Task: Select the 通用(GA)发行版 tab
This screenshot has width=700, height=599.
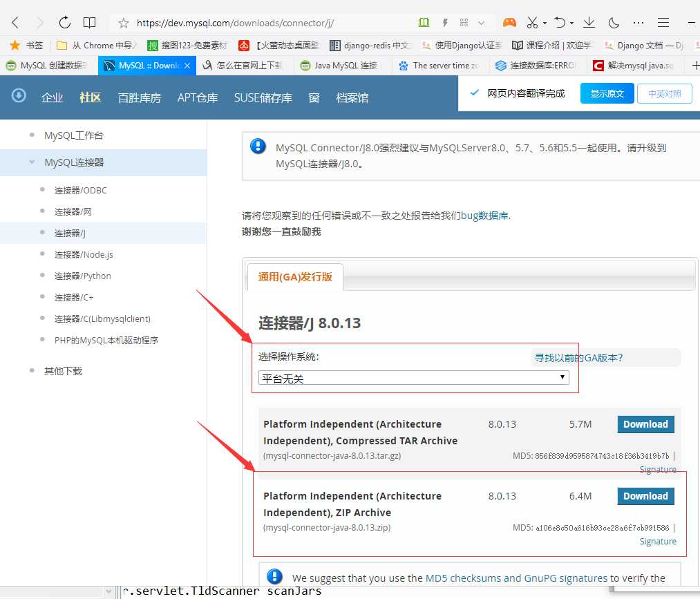Action: pyautogui.click(x=295, y=277)
